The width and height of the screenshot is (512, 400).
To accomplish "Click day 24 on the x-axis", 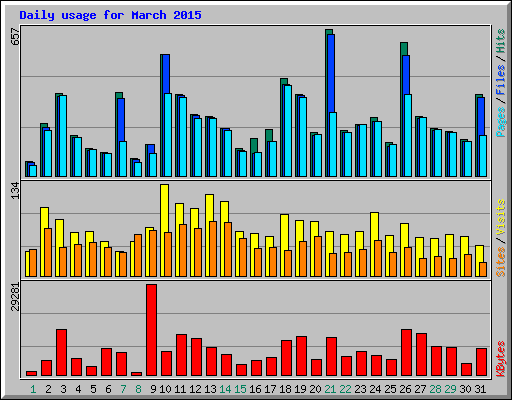I will click(x=375, y=389).
